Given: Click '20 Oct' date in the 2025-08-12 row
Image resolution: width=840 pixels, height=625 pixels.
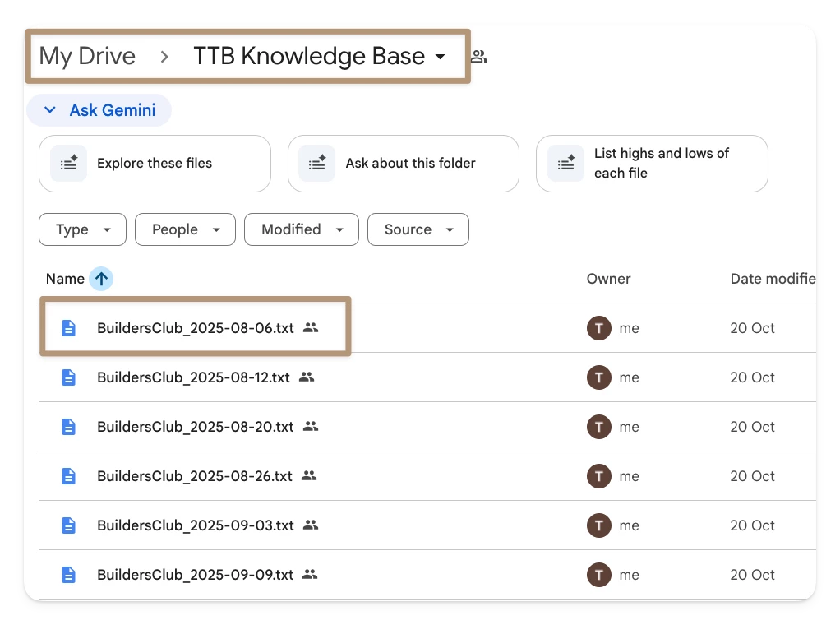Looking at the screenshot, I should [x=752, y=377].
